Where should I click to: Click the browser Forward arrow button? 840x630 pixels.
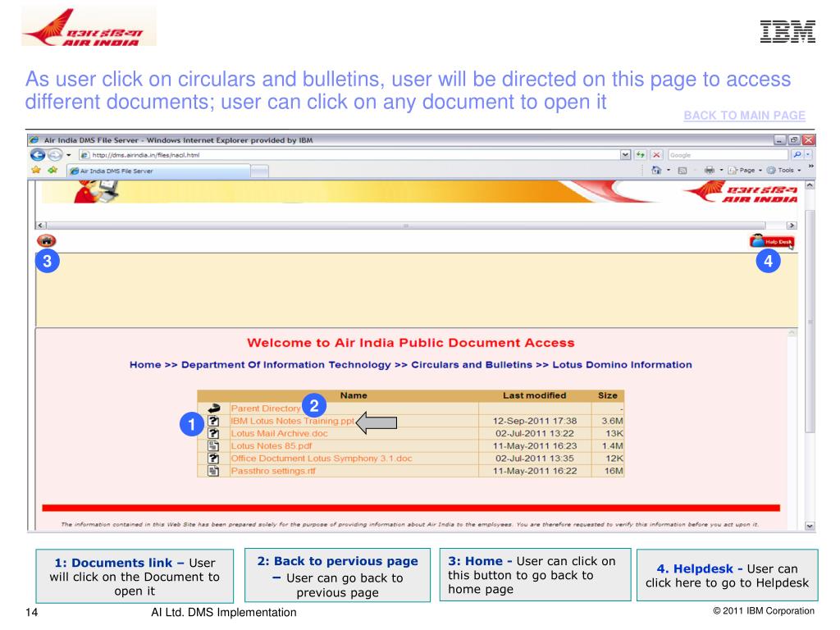(55, 155)
